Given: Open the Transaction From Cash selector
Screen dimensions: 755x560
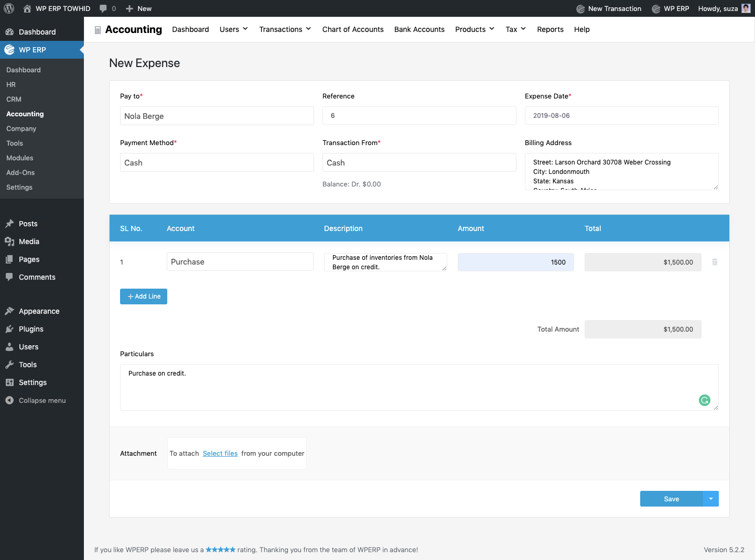Looking at the screenshot, I should [x=419, y=162].
